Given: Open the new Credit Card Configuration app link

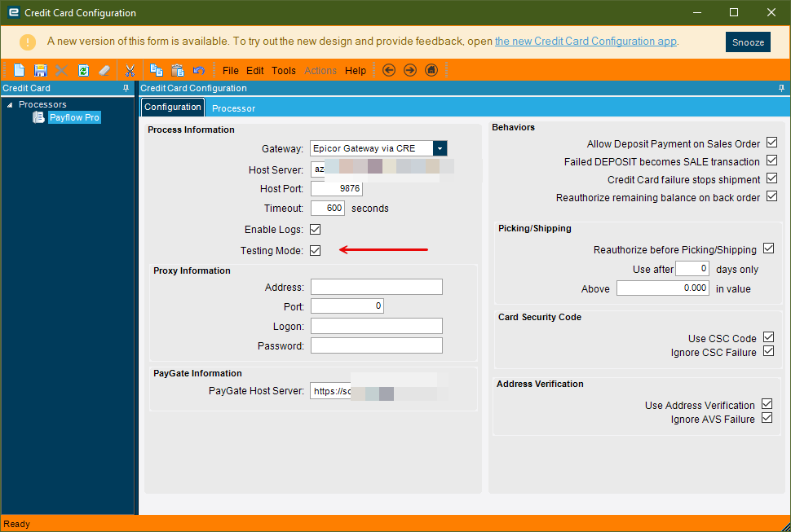Looking at the screenshot, I should tap(586, 42).
